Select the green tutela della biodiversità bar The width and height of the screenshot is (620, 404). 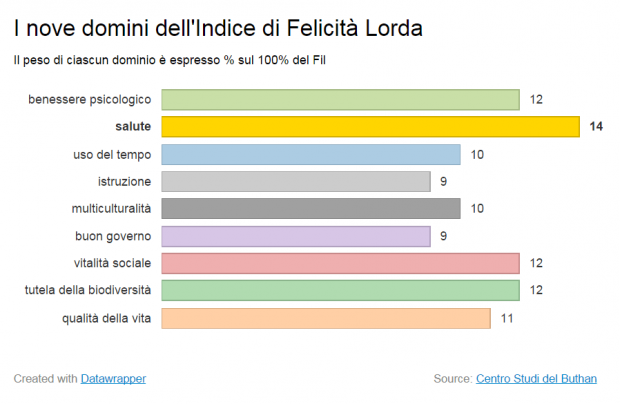point(340,290)
